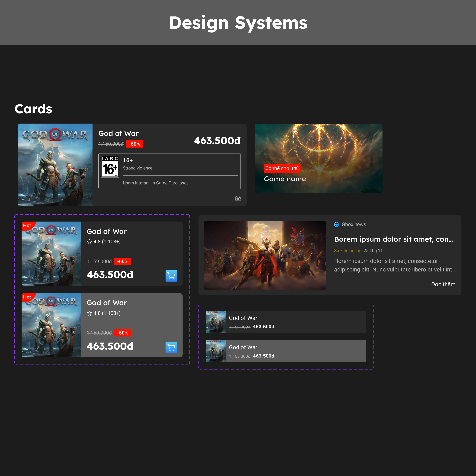
Task: Click the "God of War" title beside the IARC rating
Action: (119, 133)
